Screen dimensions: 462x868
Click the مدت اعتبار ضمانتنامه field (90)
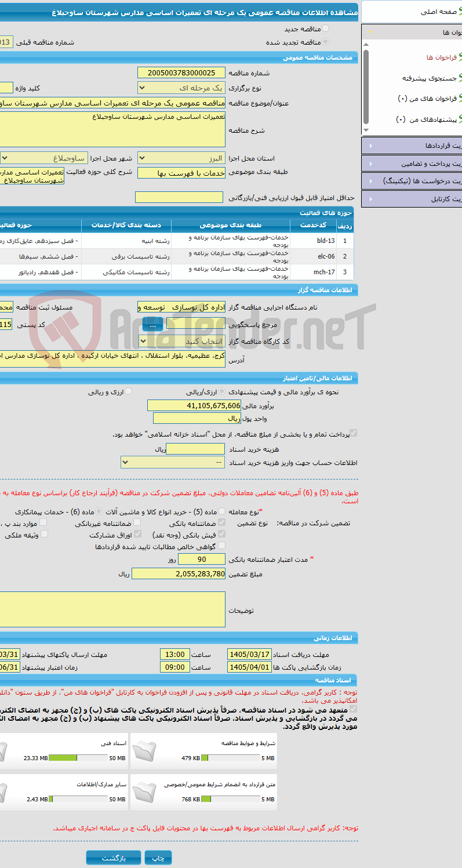202,560
